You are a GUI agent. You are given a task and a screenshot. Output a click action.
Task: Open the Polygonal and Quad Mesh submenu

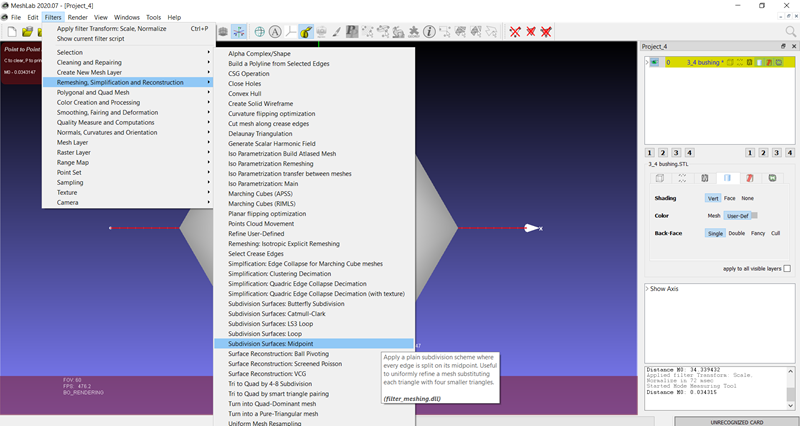(x=128, y=92)
